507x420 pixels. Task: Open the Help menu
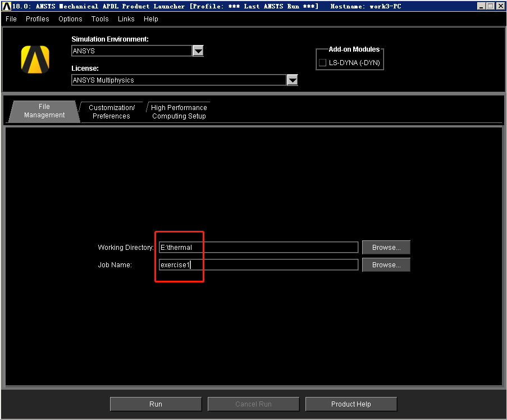click(x=150, y=19)
